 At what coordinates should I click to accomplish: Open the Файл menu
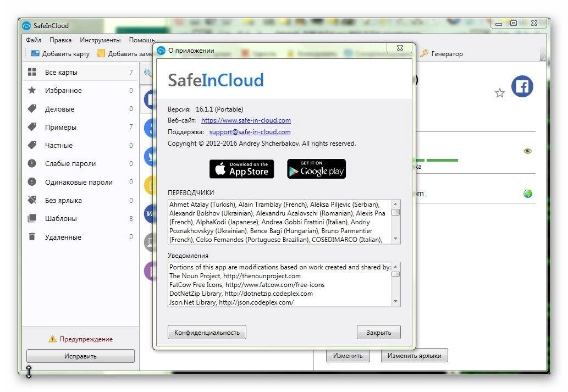pos(34,40)
